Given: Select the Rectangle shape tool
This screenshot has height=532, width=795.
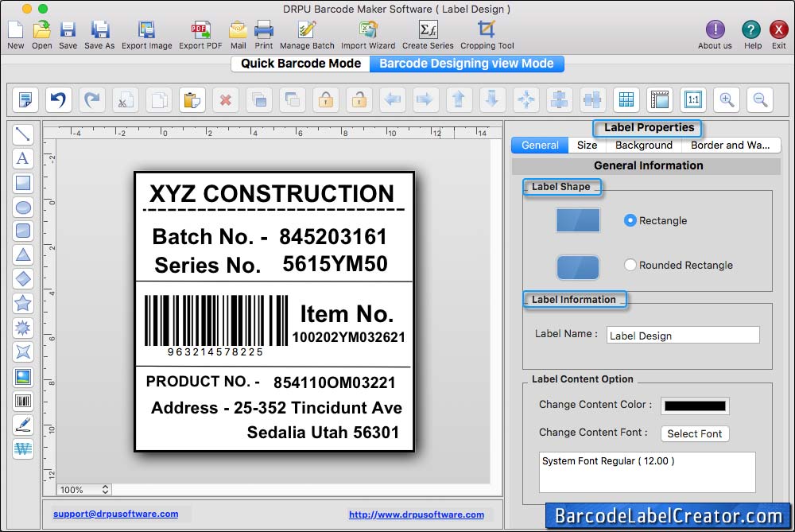Looking at the screenshot, I should (23, 183).
